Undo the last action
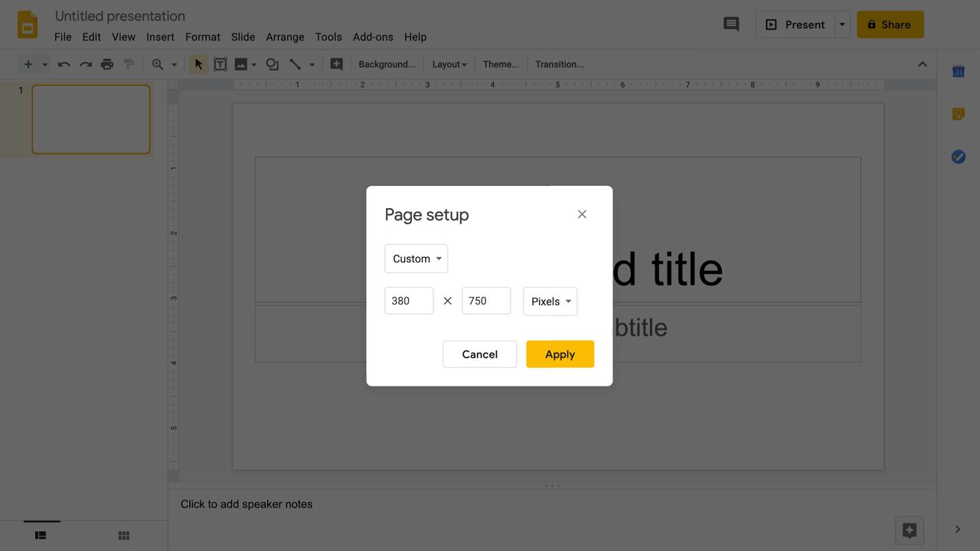 click(64, 64)
